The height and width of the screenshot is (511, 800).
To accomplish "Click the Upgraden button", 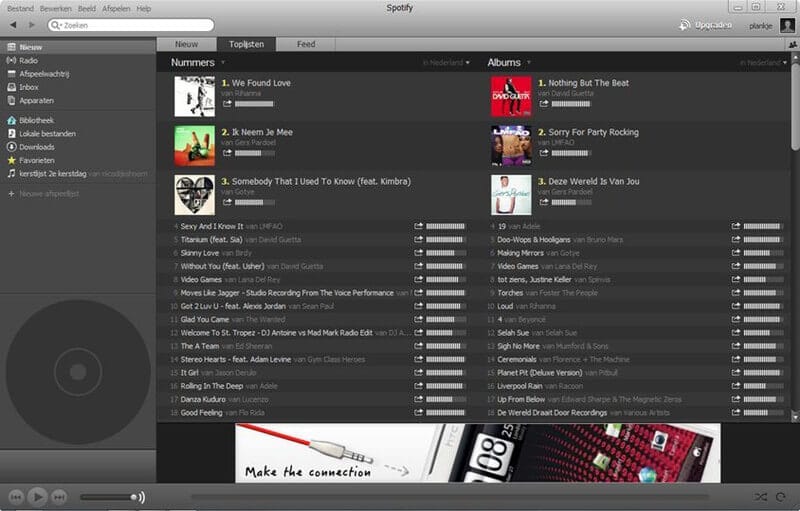I will point(706,25).
